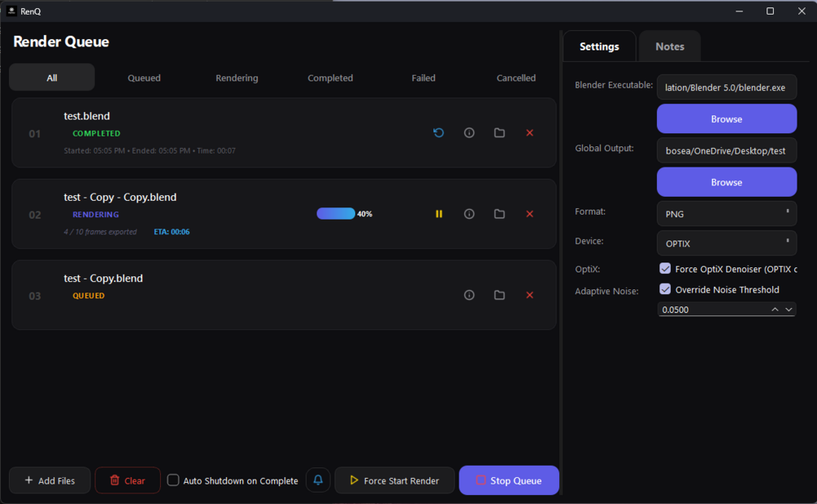Increase noise threshold with up arrow
817x504 pixels.
775,309
